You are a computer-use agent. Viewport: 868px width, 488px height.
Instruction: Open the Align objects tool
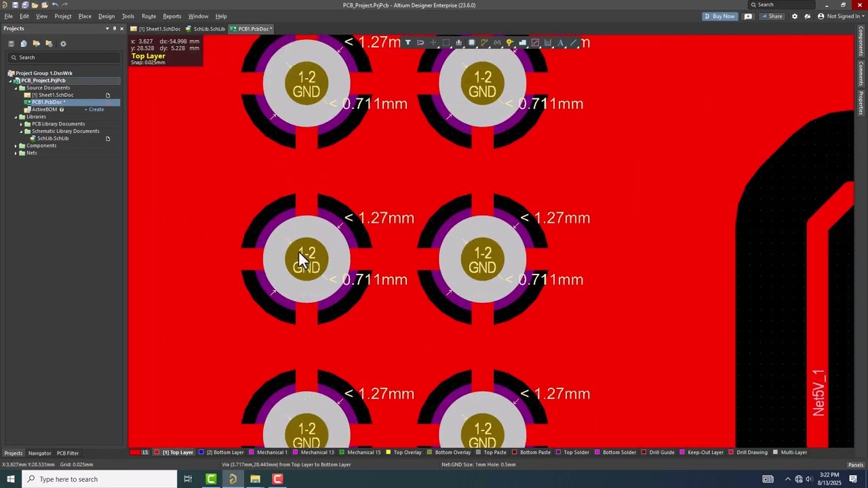(459, 43)
